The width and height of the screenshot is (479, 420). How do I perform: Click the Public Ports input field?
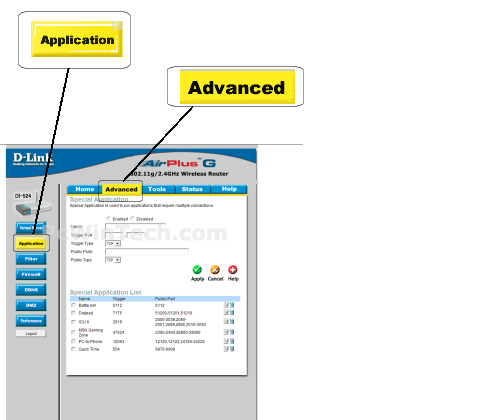coord(147,252)
